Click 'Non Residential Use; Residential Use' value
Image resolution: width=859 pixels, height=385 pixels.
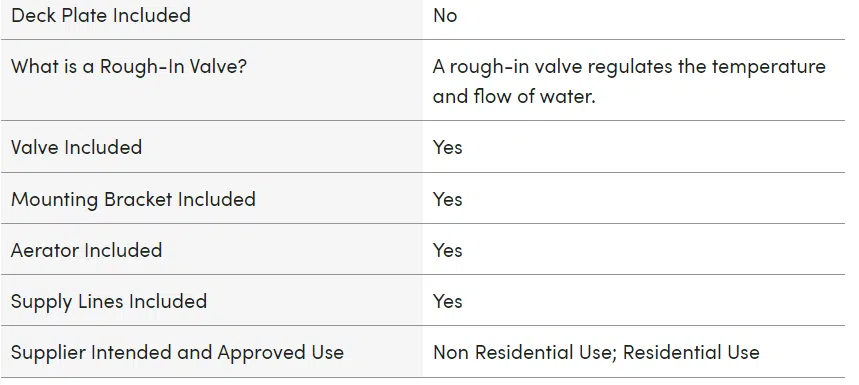click(596, 352)
